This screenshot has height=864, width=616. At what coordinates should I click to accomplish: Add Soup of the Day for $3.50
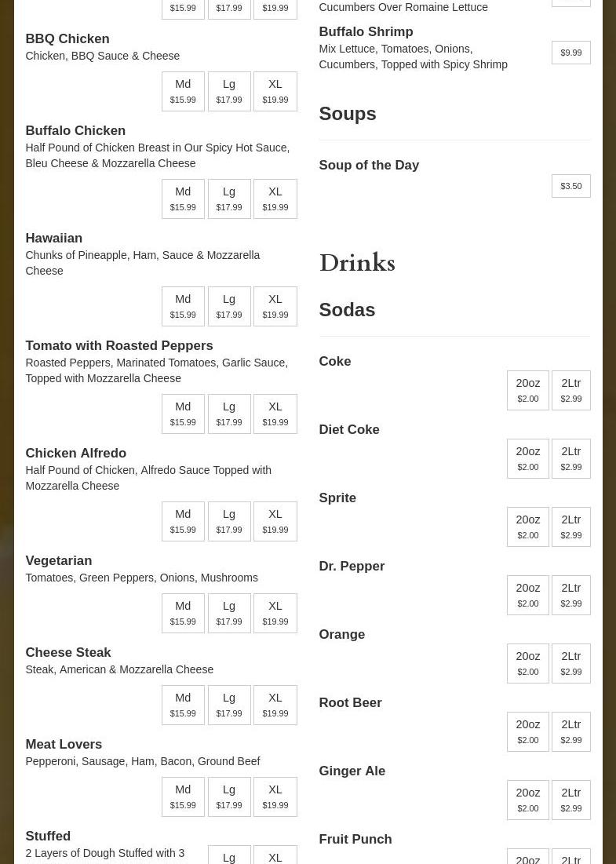click(570, 186)
